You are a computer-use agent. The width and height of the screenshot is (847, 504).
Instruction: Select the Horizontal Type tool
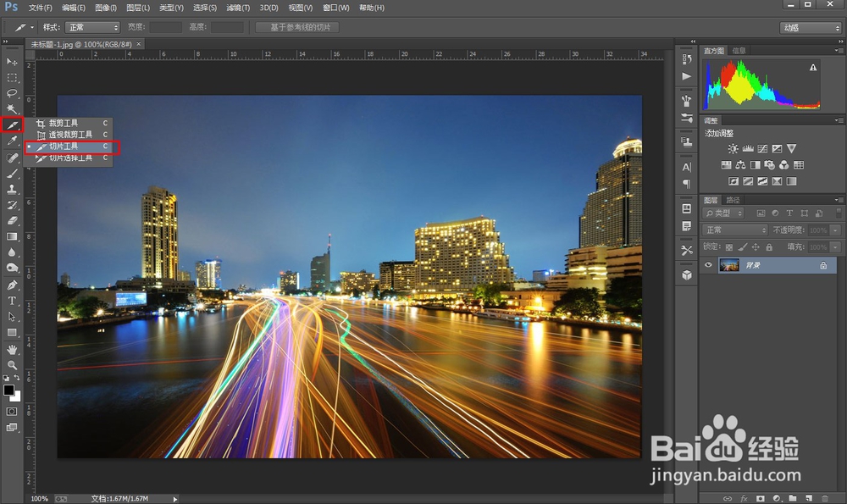point(12,301)
